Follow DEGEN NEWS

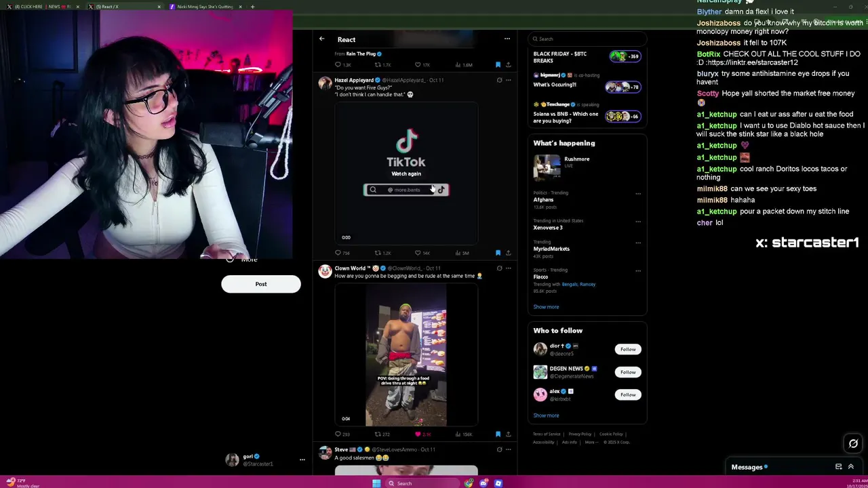click(628, 371)
